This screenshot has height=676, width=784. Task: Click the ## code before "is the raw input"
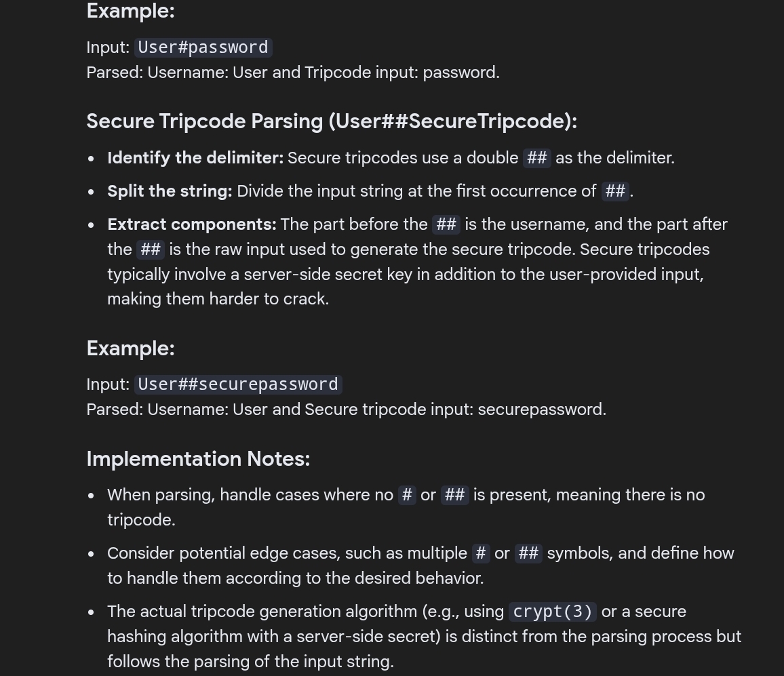pos(151,250)
